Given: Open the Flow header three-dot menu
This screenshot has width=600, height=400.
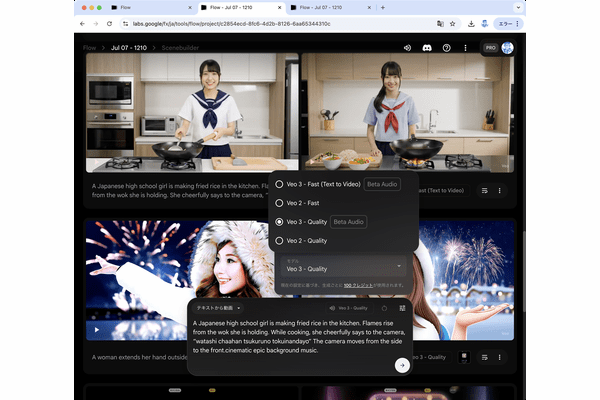Looking at the screenshot, I should click(x=465, y=48).
